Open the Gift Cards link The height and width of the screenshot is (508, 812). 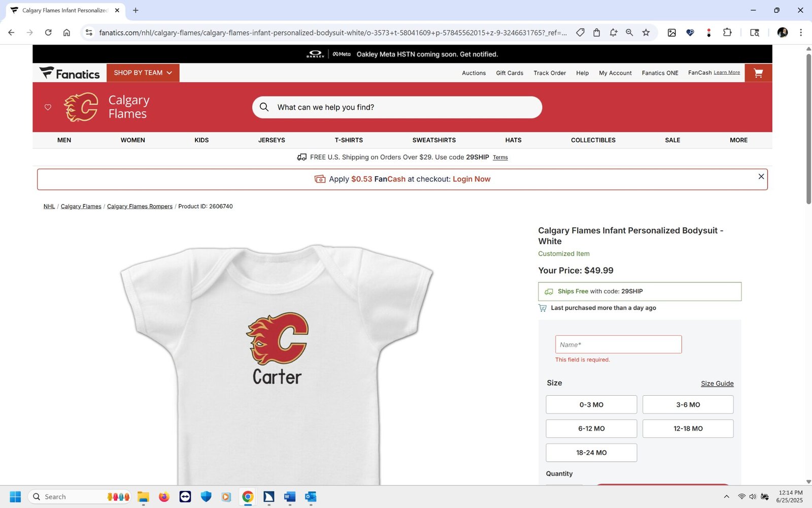(x=510, y=73)
